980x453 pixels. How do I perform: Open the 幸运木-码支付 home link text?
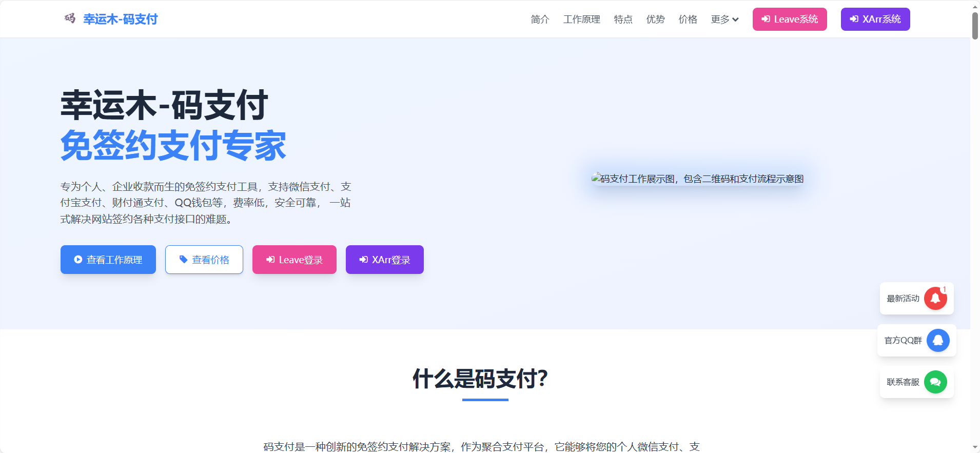point(120,19)
